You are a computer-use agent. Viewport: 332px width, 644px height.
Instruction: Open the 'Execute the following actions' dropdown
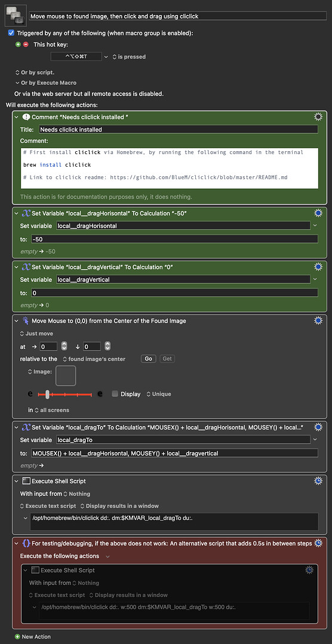pos(107,556)
